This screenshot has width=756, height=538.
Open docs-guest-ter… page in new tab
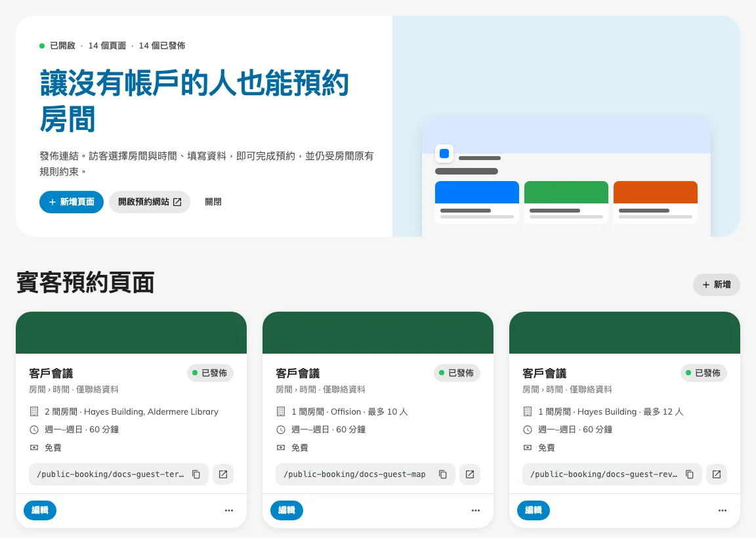tap(223, 474)
